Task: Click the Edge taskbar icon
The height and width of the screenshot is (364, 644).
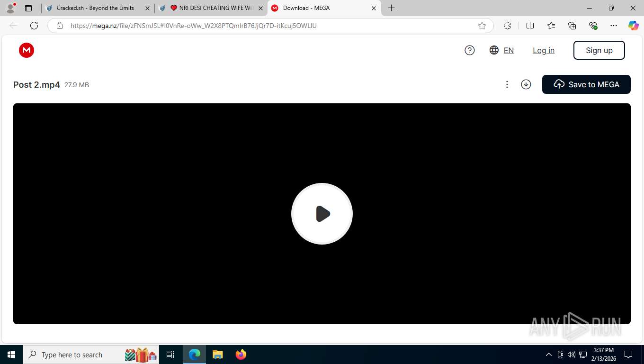Action: [x=195, y=355]
